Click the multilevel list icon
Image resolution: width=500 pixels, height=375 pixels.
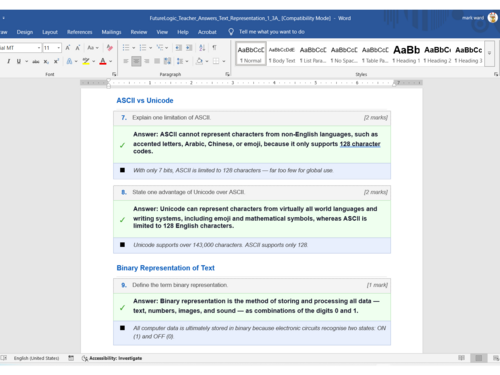pyautogui.click(x=160, y=48)
